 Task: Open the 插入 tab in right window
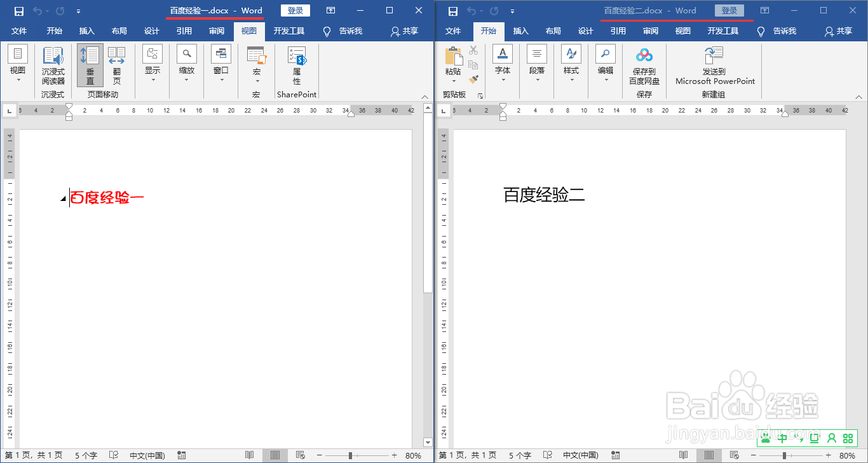pos(521,30)
